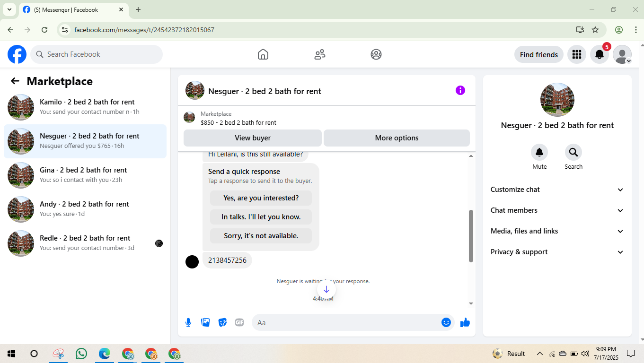Click the browser address bar URL
Image resolution: width=644 pixels, height=363 pixels.
point(144,30)
